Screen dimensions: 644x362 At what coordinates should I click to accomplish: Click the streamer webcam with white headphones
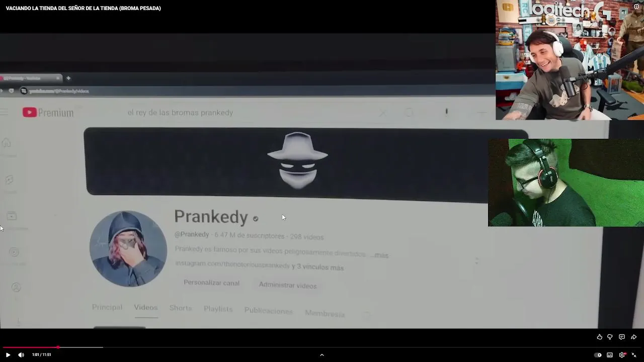coord(570,60)
